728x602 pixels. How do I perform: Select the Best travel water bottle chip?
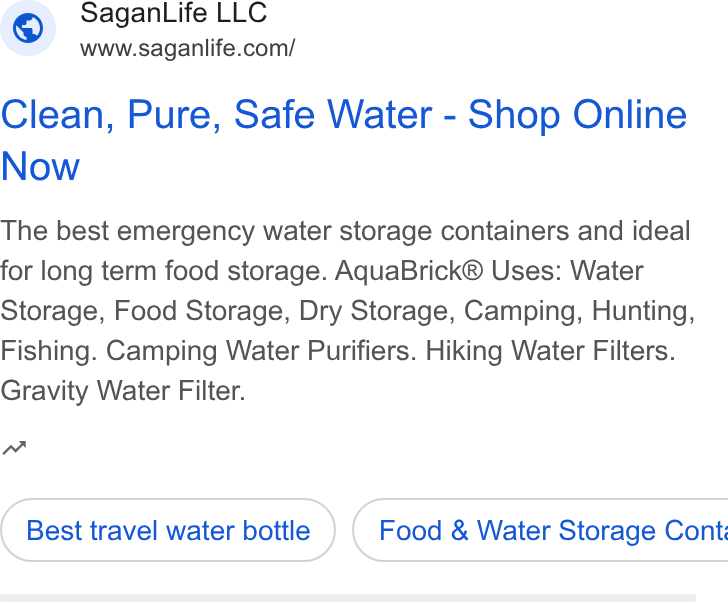click(168, 530)
